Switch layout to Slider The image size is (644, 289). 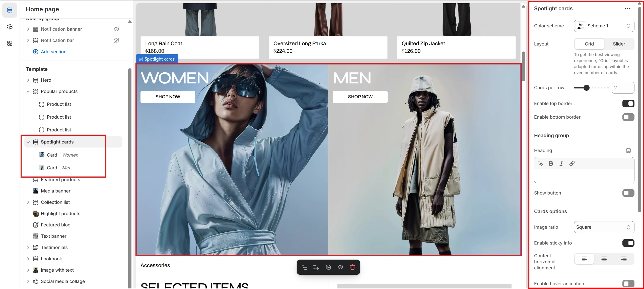[619, 44]
